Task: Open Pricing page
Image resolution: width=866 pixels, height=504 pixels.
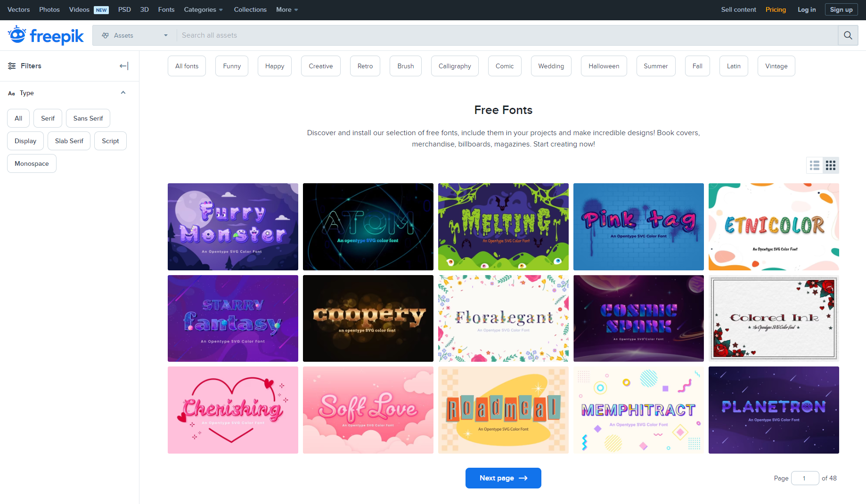Action: (776, 9)
